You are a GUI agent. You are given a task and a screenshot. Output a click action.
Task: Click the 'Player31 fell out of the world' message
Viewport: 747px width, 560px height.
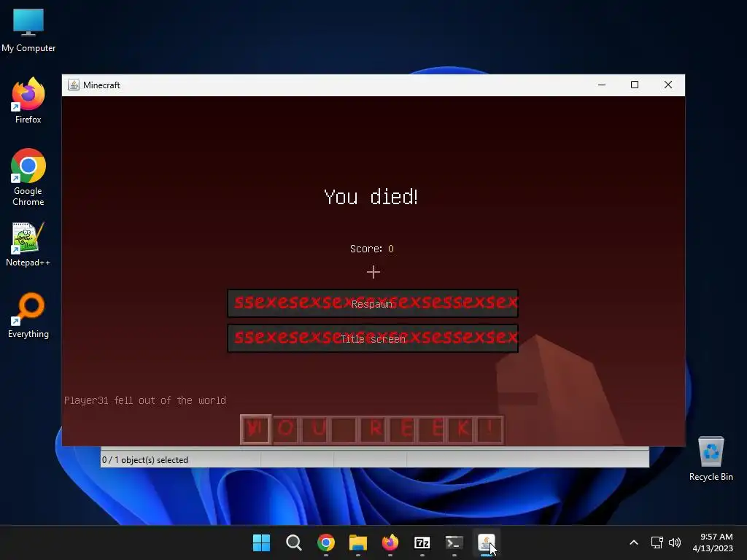[145, 400]
